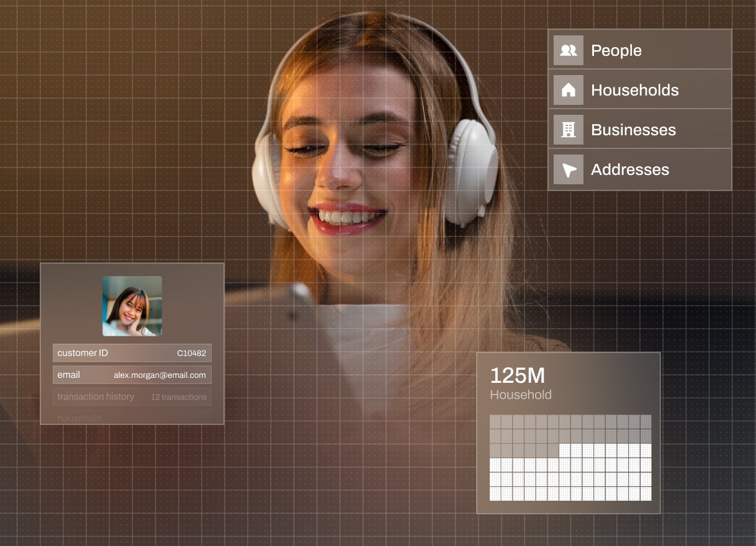756x546 pixels.
Task: Click the Households house icon
Action: [x=569, y=90]
